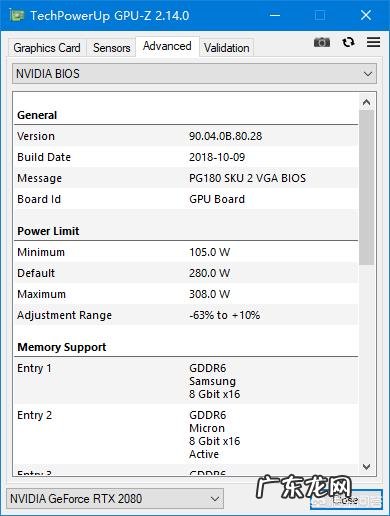
Task: Click the Board Id value GPU Board
Action: point(217,199)
